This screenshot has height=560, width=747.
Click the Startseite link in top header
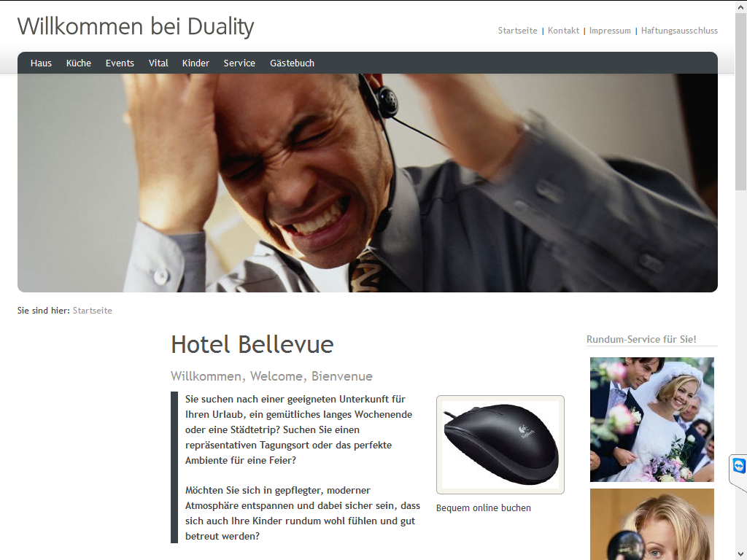pyautogui.click(x=517, y=31)
